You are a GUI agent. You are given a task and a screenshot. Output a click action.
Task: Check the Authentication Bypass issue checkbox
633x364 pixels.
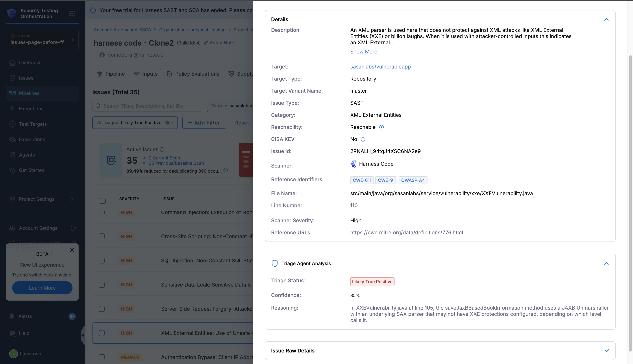point(102,357)
